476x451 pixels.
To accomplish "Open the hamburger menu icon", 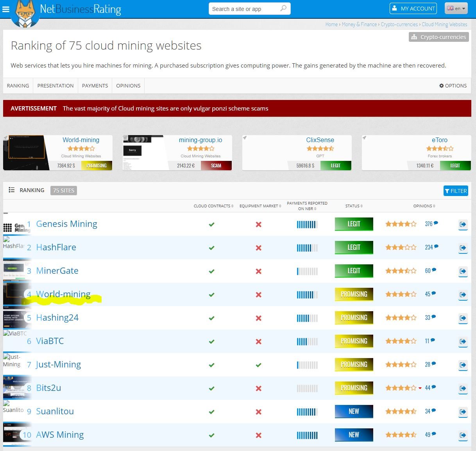I will 5,9.
